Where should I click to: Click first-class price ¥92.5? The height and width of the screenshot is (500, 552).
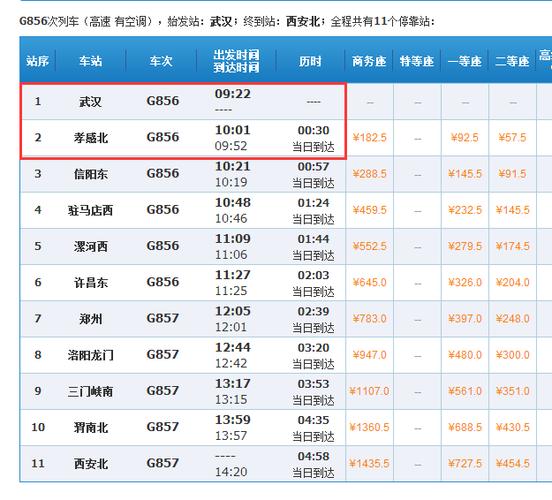465,137
